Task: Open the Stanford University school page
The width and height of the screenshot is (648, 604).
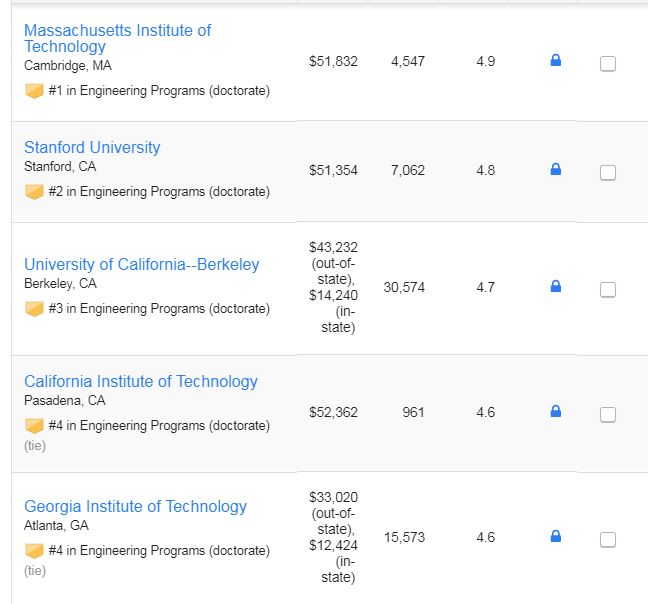Action: tap(92, 147)
